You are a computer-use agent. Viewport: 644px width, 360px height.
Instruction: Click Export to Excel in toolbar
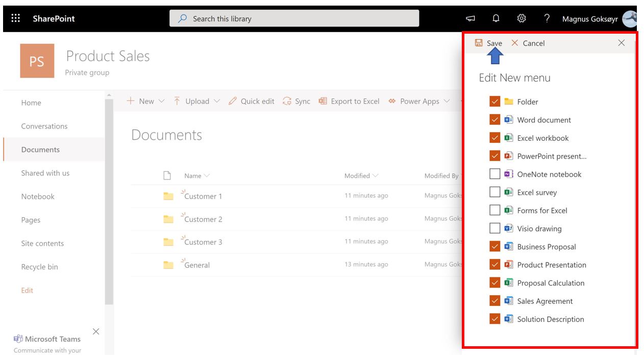[349, 101]
